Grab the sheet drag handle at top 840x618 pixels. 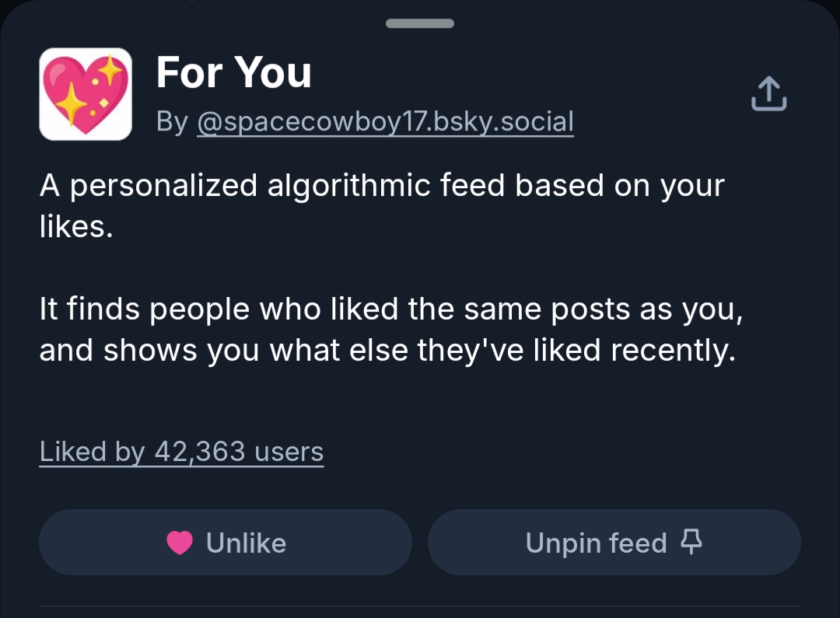420,23
